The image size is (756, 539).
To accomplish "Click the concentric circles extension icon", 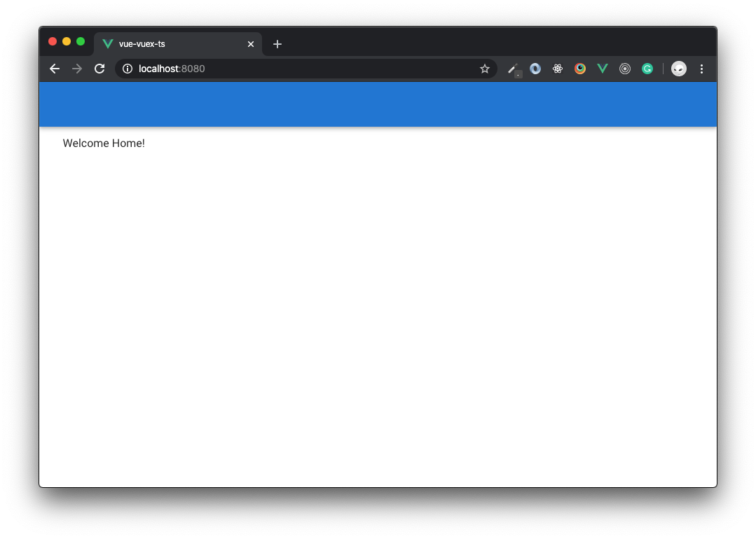I will (x=624, y=69).
